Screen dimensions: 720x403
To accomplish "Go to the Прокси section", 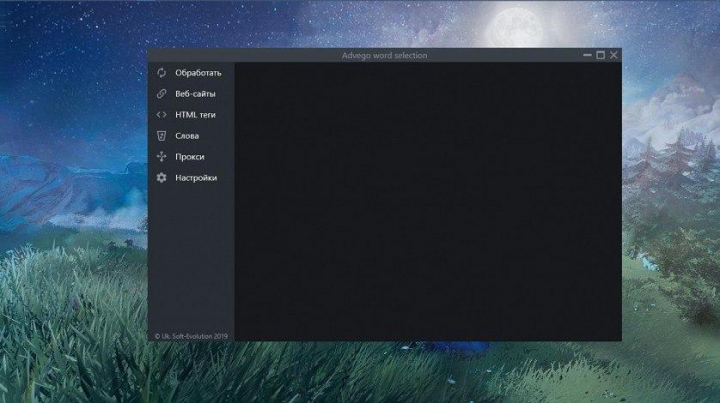I will point(191,157).
